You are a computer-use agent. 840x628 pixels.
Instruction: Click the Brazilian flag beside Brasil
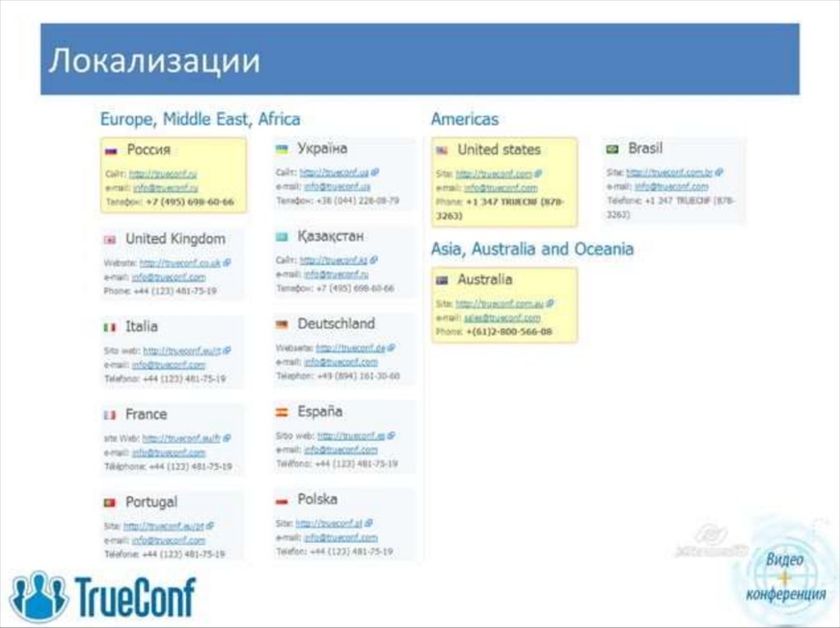(612, 149)
